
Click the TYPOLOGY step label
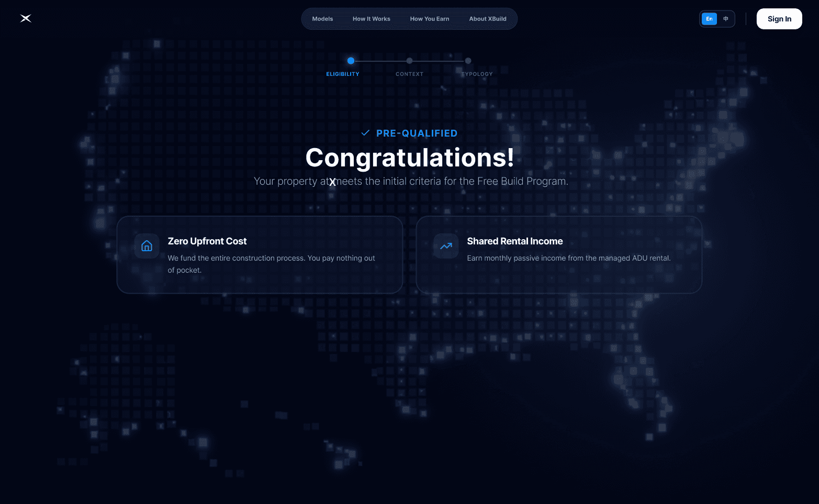tap(477, 74)
